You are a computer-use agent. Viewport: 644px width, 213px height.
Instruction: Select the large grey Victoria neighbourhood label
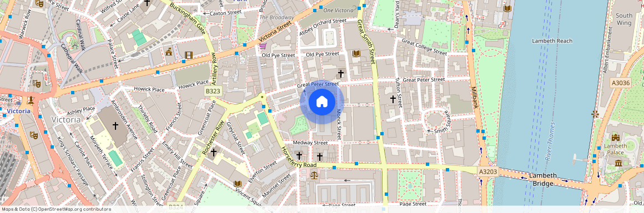66,120
